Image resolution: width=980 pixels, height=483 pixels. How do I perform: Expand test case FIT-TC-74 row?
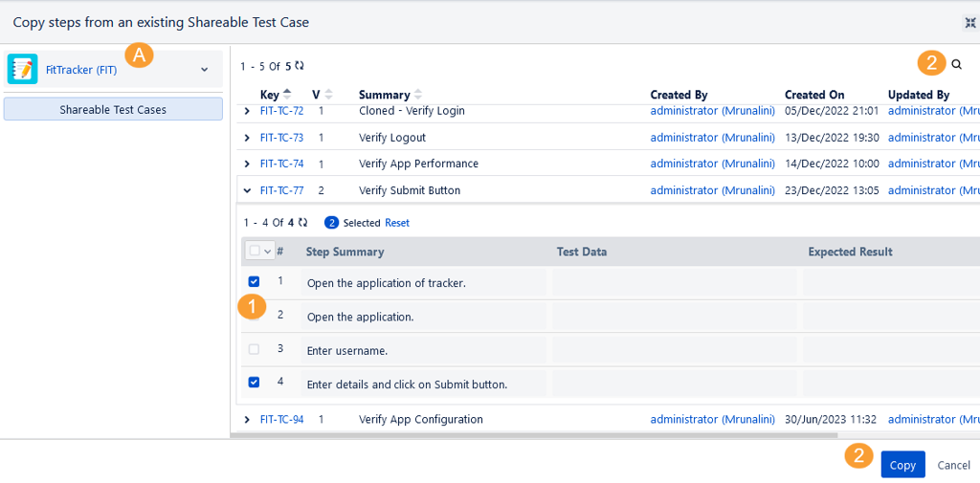click(246, 164)
